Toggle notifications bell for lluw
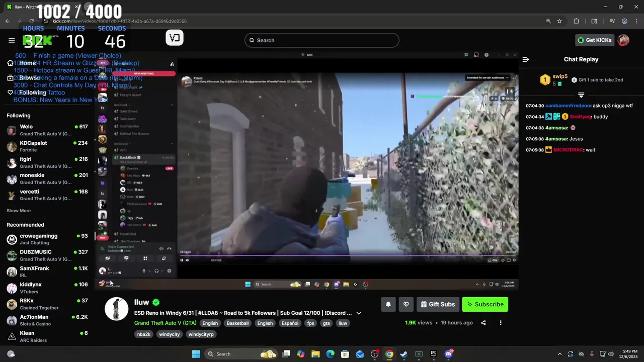644x362 pixels. coord(388,304)
